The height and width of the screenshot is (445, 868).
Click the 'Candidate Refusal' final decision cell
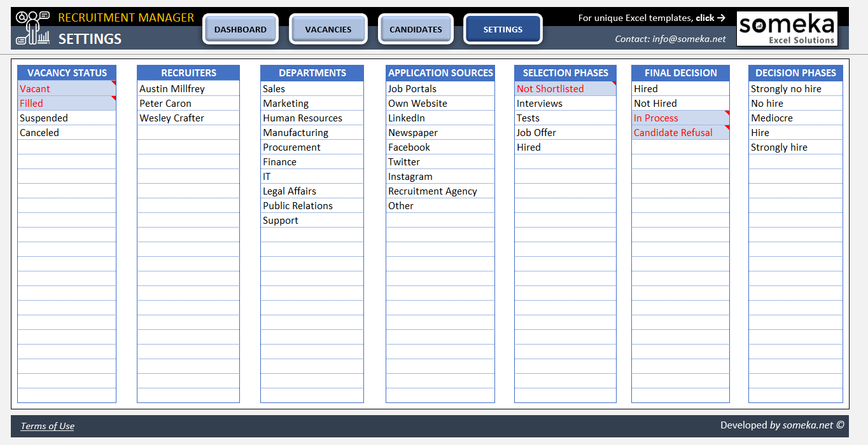tap(680, 133)
